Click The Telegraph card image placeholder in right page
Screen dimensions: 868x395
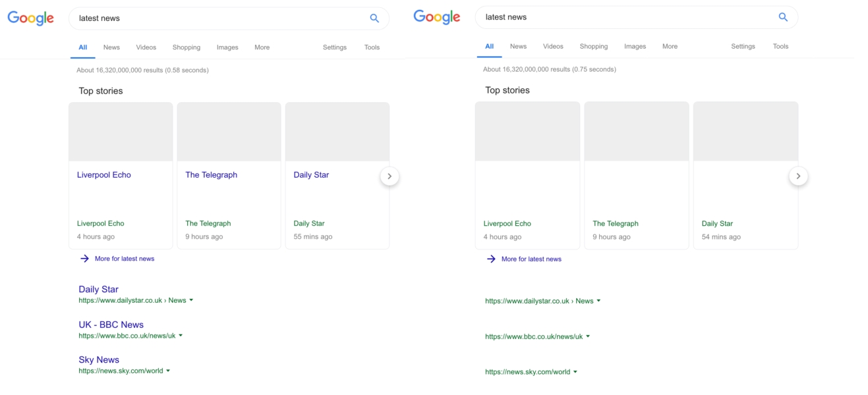(x=637, y=132)
